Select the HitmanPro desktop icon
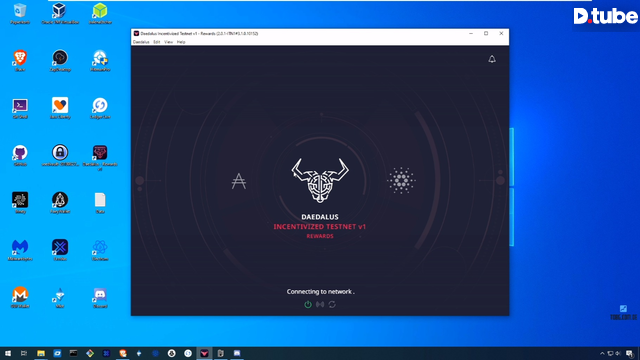This screenshot has width=640, height=360. click(x=100, y=61)
